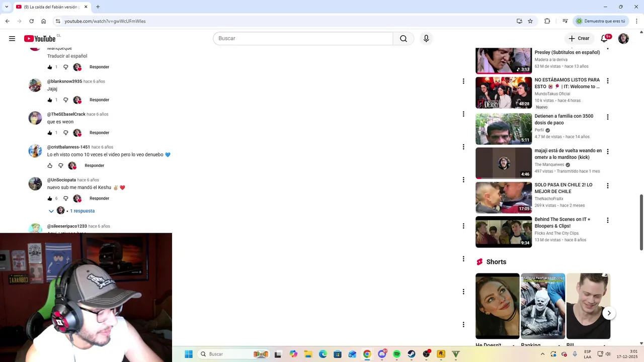Open the DERRY 48:28 video thumbnail
Viewport: 644px width, 362px height.
pyautogui.click(x=504, y=93)
